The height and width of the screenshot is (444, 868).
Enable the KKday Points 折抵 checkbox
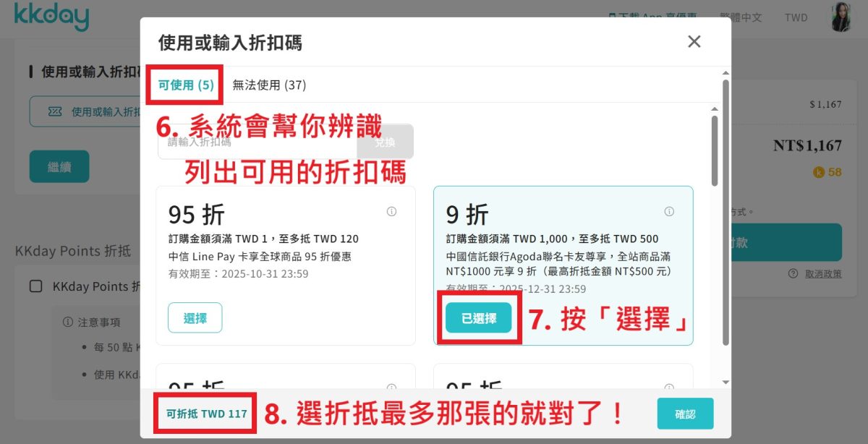tap(35, 286)
